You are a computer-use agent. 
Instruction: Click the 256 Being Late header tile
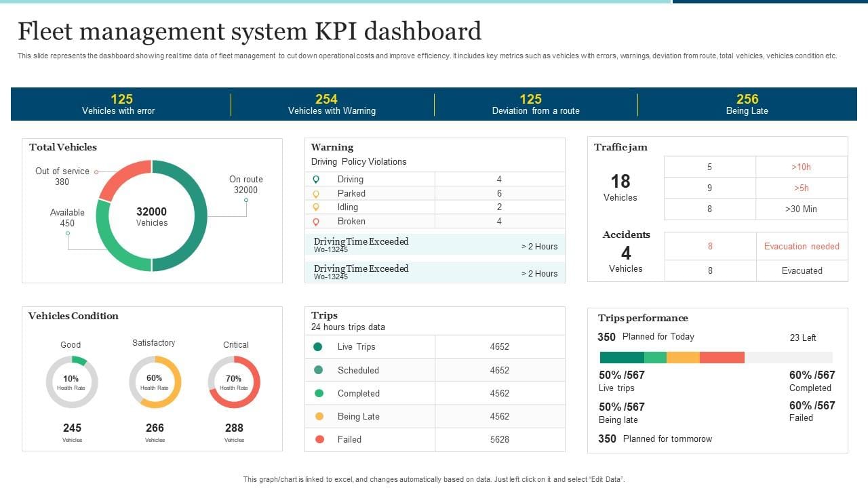pyautogui.click(x=747, y=104)
